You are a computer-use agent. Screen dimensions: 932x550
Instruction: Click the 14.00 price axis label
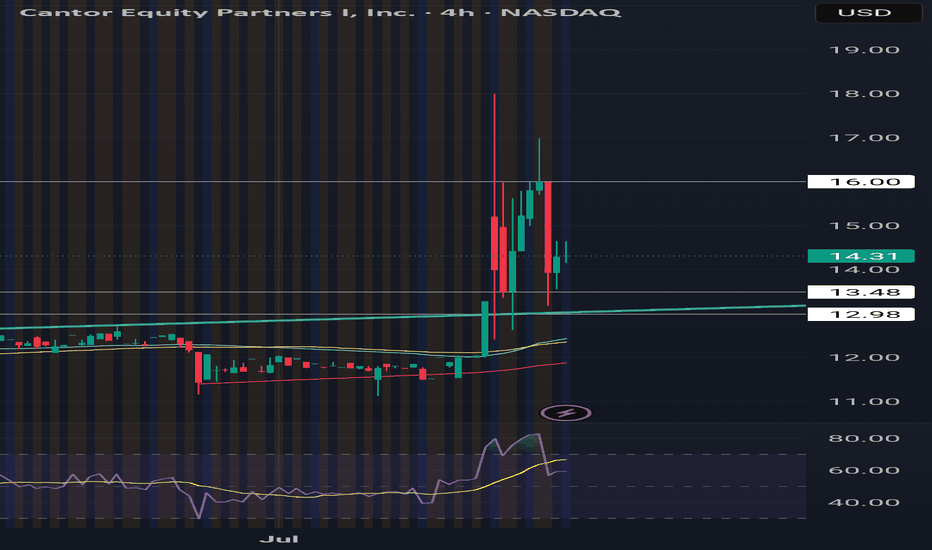[x=864, y=270]
